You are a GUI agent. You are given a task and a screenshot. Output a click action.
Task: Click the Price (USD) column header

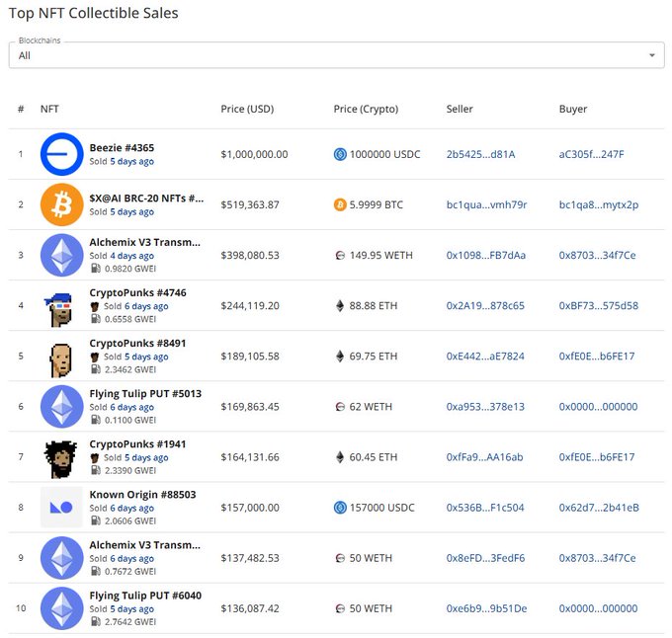click(x=247, y=109)
